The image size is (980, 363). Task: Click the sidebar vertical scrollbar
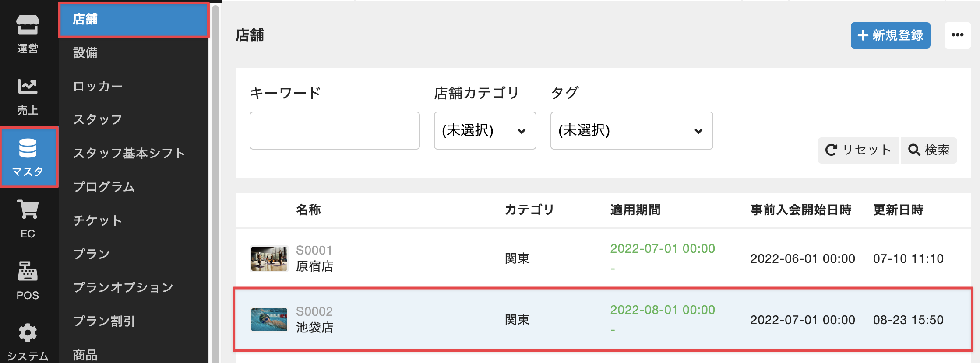coord(215,184)
